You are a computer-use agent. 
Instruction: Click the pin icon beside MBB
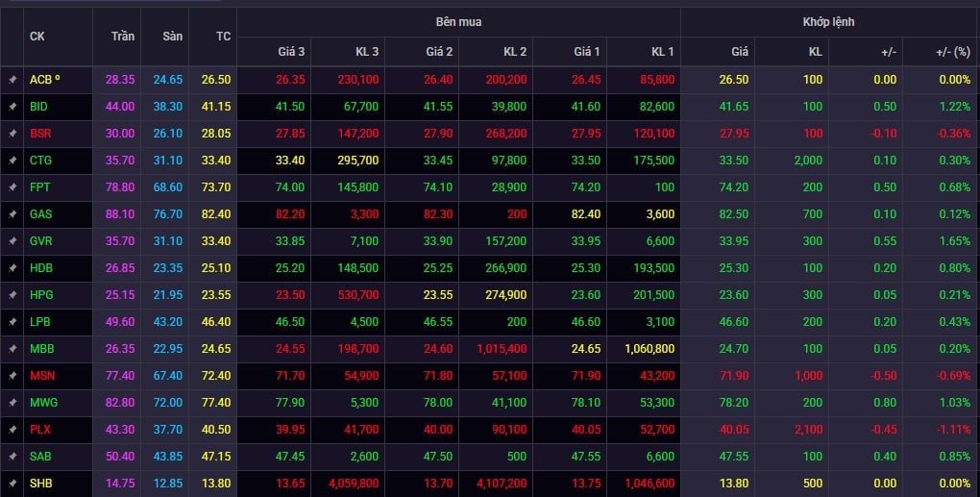click(12, 349)
